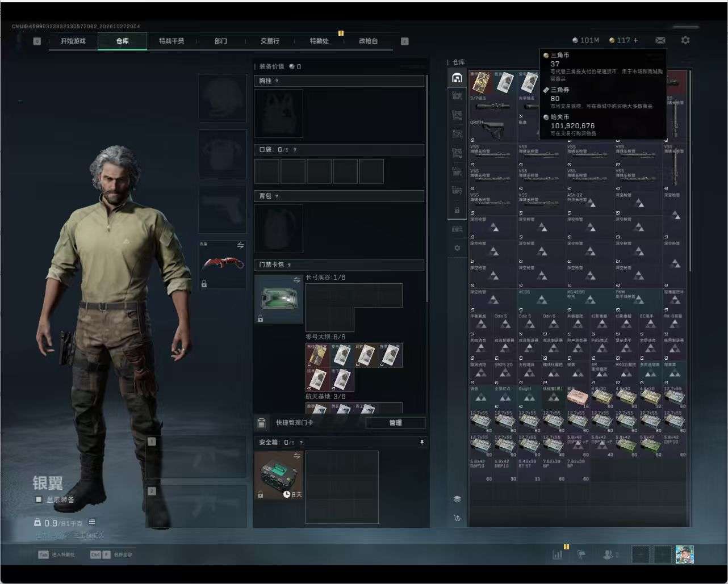Click the equipment panel vertical scrollbar

[x=427, y=187]
